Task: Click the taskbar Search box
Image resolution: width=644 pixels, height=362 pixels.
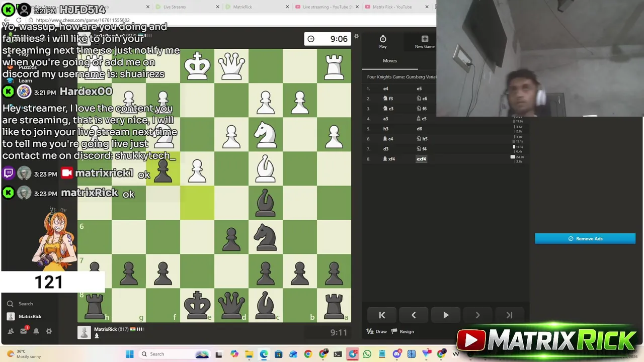Action: pyautogui.click(x=174, y=354)
